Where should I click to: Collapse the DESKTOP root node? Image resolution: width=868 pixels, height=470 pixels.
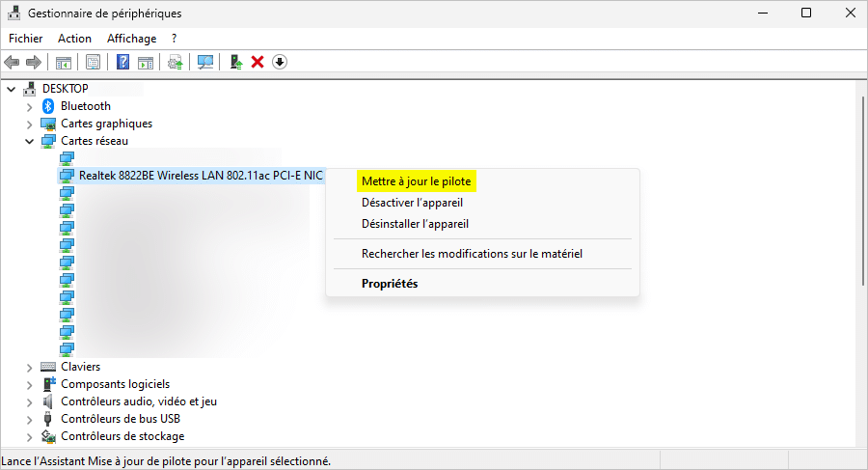tap(11, 89)
